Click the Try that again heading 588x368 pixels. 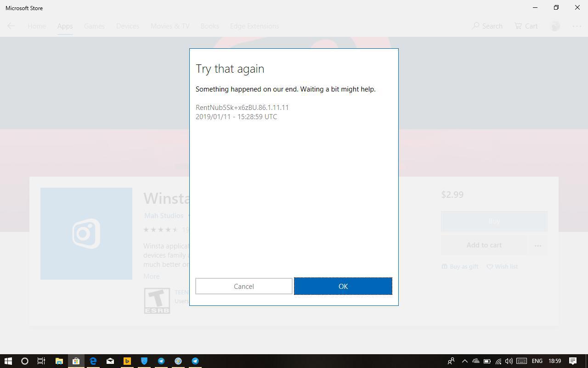click(230, 69)
